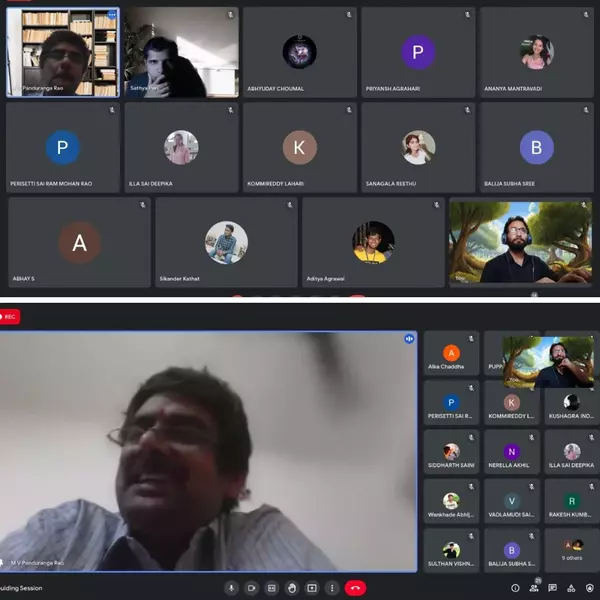This screenshot has height=600, width=600.
Task: Click the Present now screen share icon
Action: click(x=311, y=588)
